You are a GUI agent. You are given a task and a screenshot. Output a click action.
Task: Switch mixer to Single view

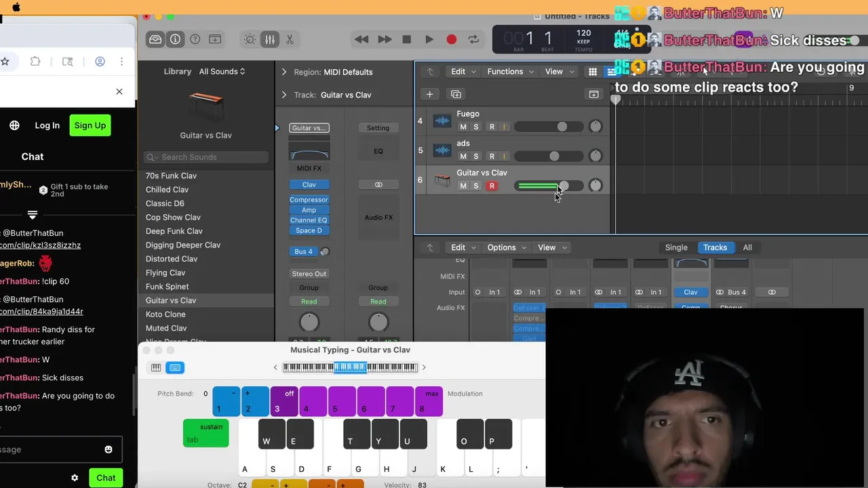pos(676,247)
